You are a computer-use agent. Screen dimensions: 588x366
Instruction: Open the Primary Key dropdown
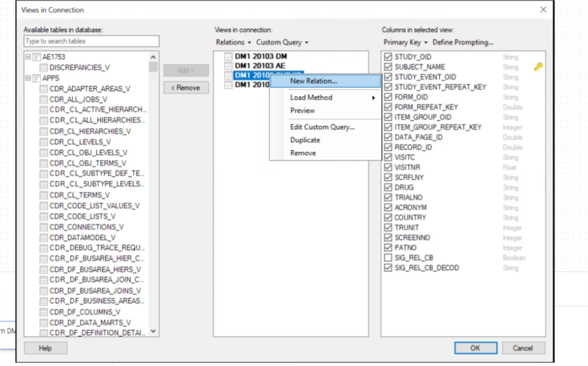[405, 42]
